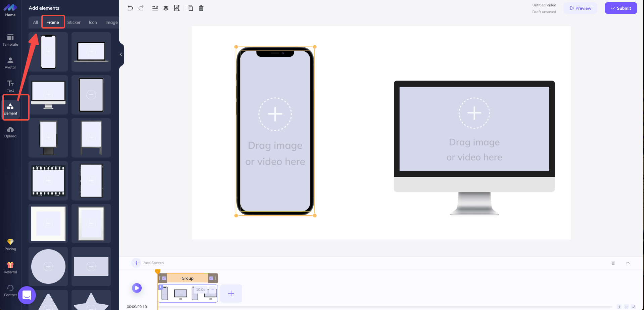Switch to the Icon tab
Image resolution: width=644 pixels, height=310 pixels.
(93, 23)
